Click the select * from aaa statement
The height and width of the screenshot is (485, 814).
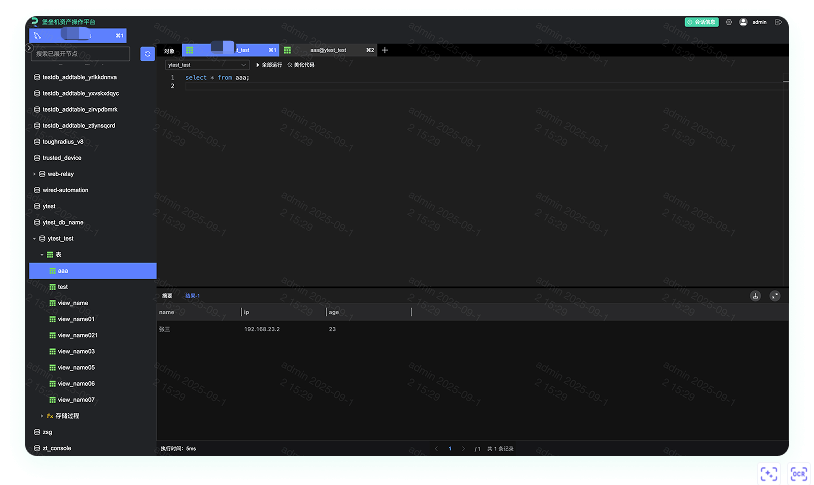click(217, 77)
